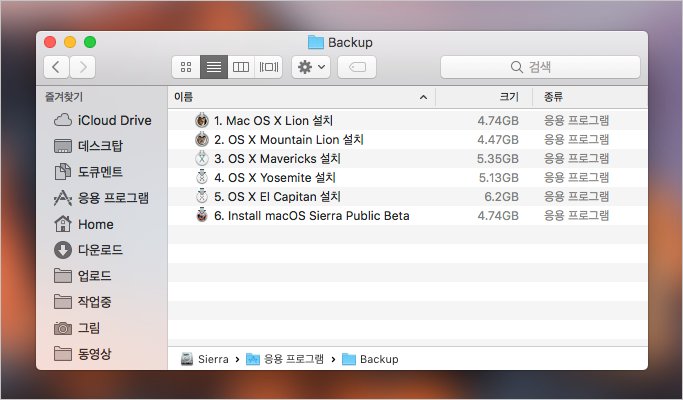Open 업로드 folder in sidebar

[83, 276]
